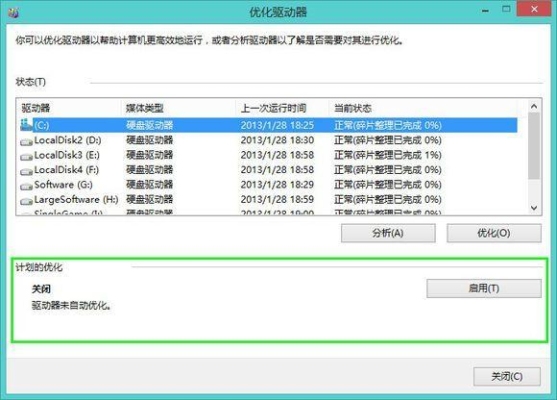Click the LargeSoftware (H:) drive icon
Viewport: 557px width, 400px height.
(x=26, y=201)
